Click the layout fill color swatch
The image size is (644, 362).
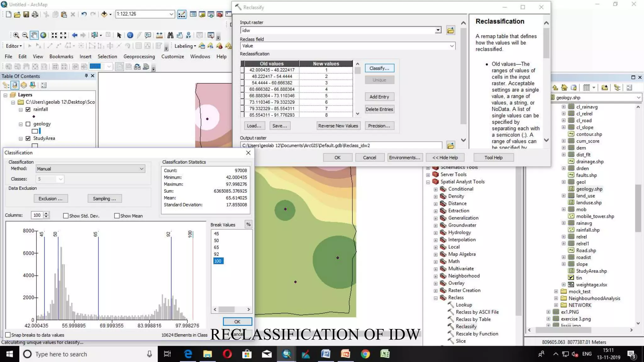pos(95,66)
